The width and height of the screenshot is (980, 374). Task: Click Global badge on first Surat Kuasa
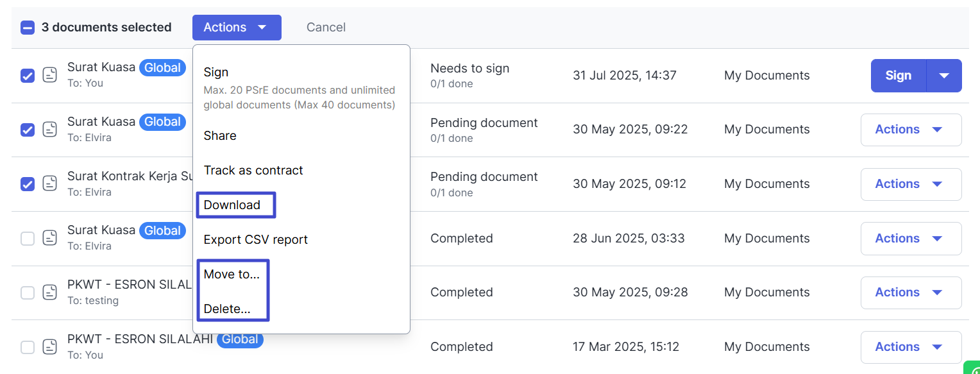click(162, 67)
